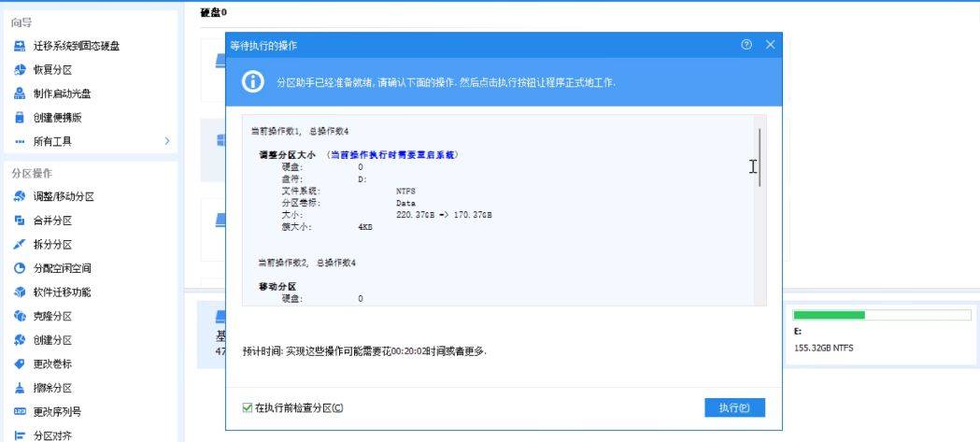Screen dimensions: 980x442
Task: Select the 合并分区 icon
Action: pyautogui.click(x=19, y=221)
